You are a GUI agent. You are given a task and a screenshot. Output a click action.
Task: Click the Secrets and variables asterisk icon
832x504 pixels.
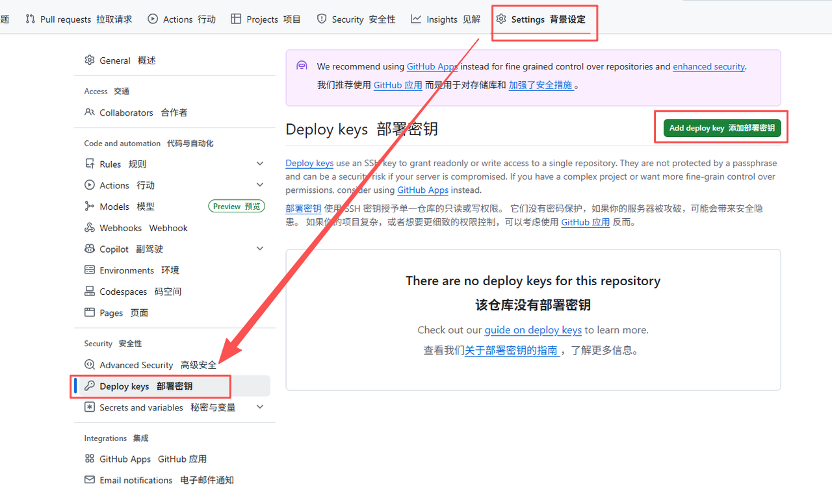coord(90,407)
